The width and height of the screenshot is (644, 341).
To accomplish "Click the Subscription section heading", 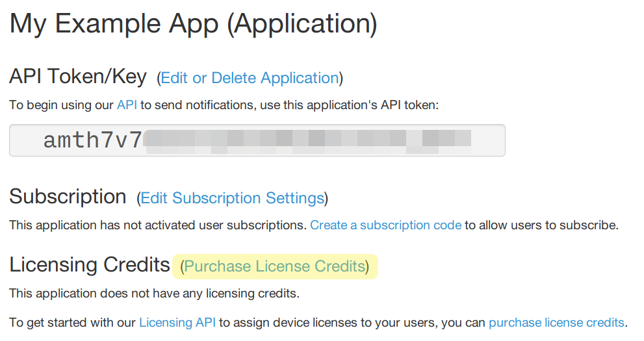I will click(x=68, y=196).
